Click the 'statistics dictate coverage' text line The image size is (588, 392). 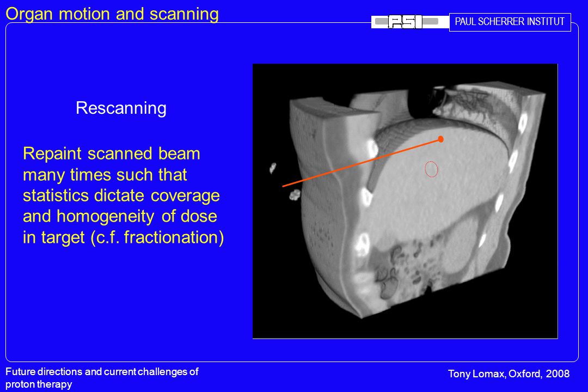[121, 196]
